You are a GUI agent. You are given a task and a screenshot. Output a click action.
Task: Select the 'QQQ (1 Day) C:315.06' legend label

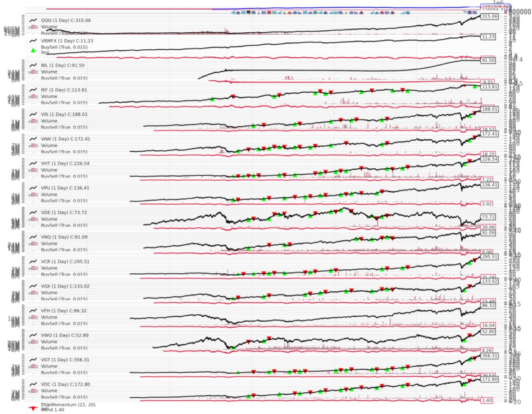point(66,20)
